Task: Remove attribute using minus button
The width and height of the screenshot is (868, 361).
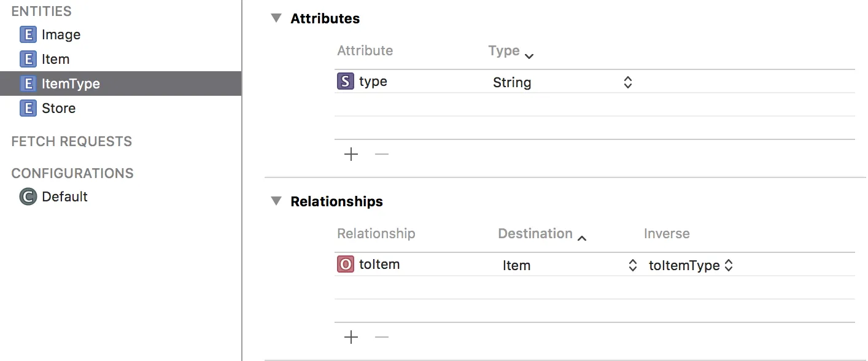Action: [x=382, y=154]
